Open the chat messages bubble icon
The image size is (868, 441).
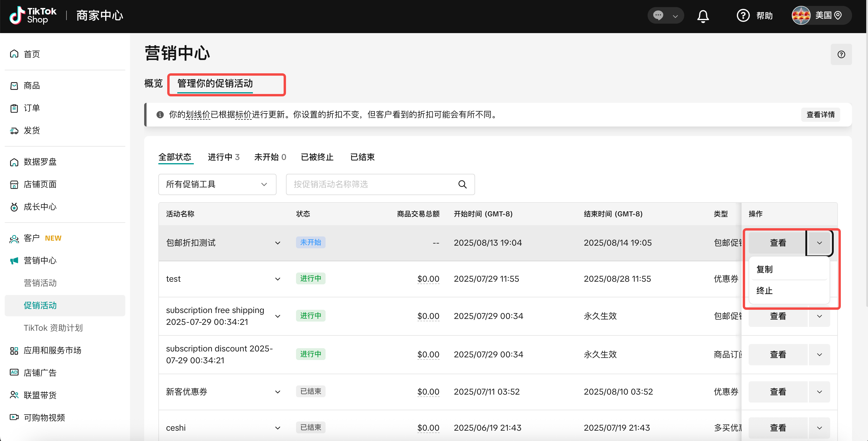point(658,15)
